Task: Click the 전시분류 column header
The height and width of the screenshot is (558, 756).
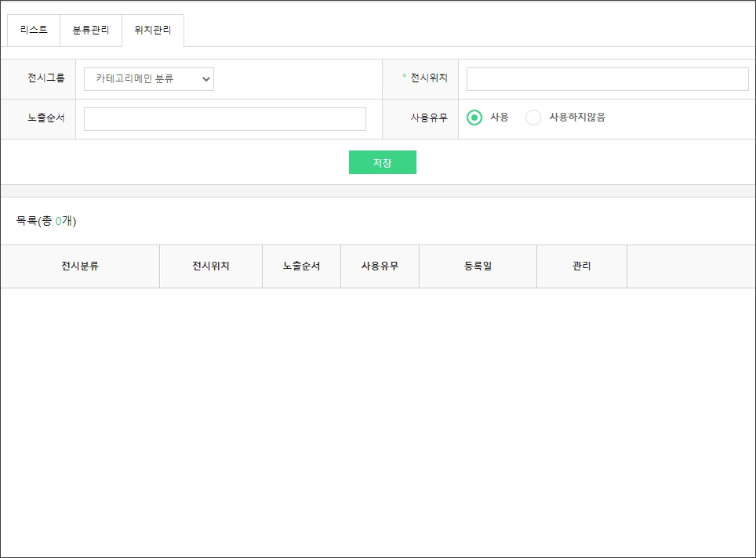Action: (80, 266)
